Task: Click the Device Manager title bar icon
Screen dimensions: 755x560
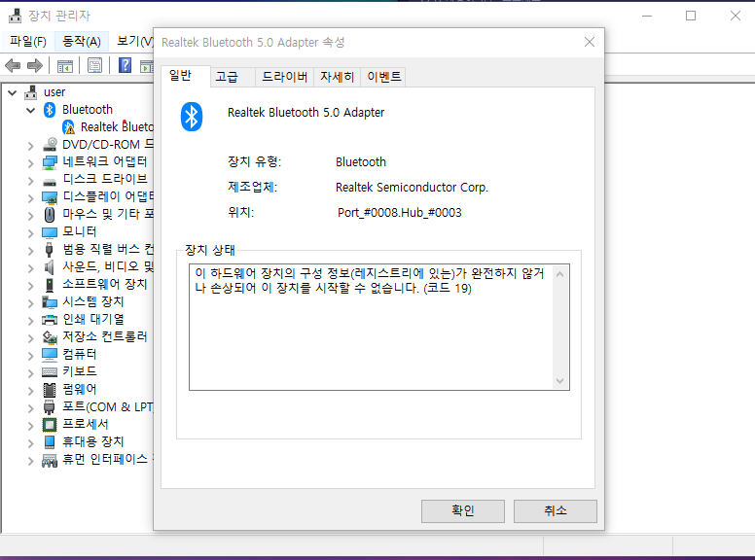Action: point(15,16)
